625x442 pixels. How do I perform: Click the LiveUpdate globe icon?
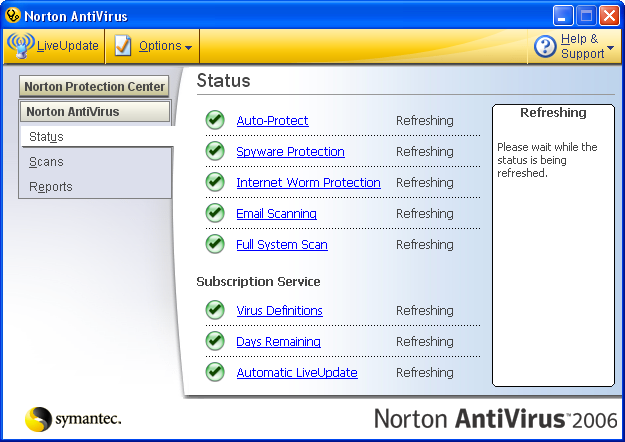[x=20, y=46]
